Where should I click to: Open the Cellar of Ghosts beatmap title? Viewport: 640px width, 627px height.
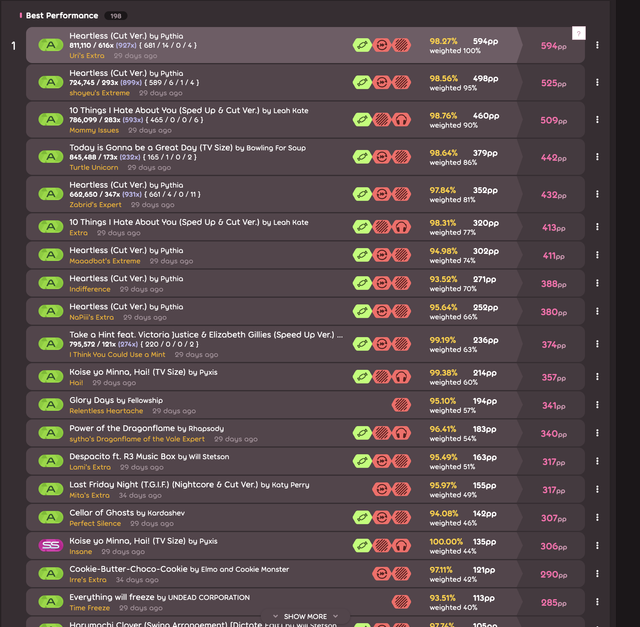(127, 513)
